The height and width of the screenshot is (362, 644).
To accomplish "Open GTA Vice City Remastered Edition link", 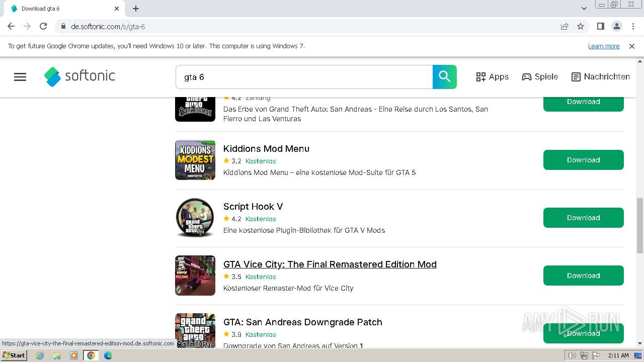I will (x=330, y=264).
